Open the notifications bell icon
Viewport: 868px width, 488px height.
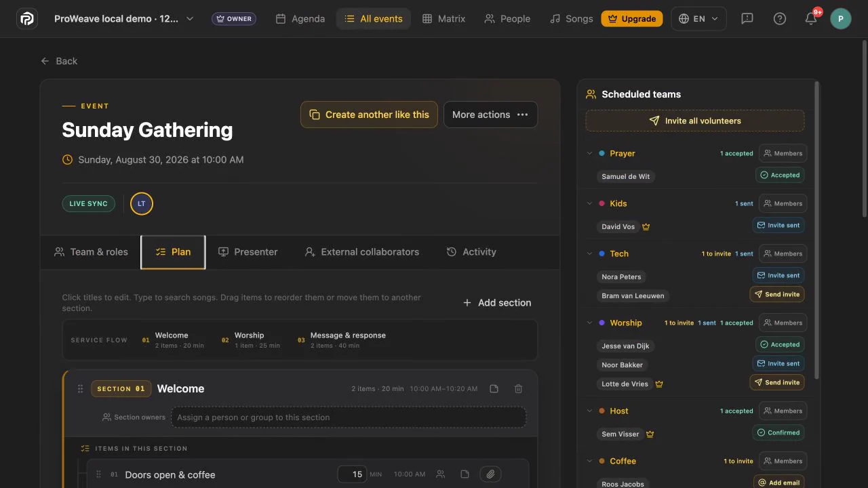point(811,19)
